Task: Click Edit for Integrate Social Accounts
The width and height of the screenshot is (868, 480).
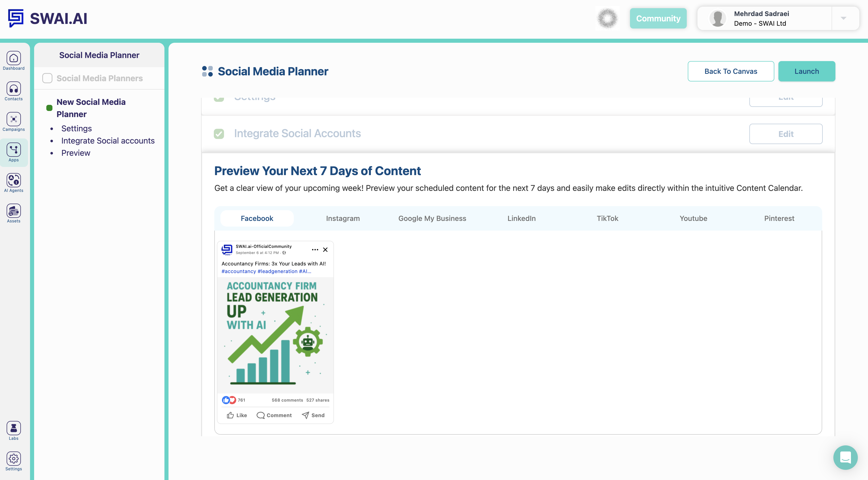Action: tap(786, 134)
